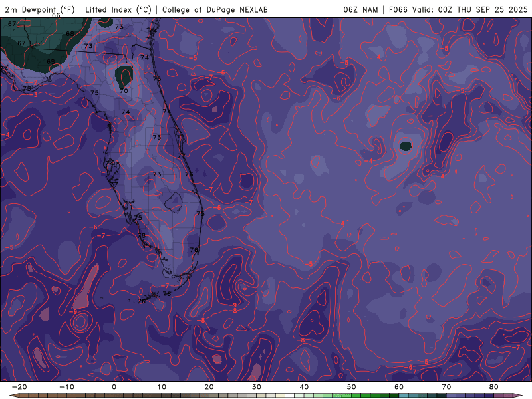Click the "66" dewpoint label below the title
The width and height of the screenshot is (532, 399).
[56, 15]
